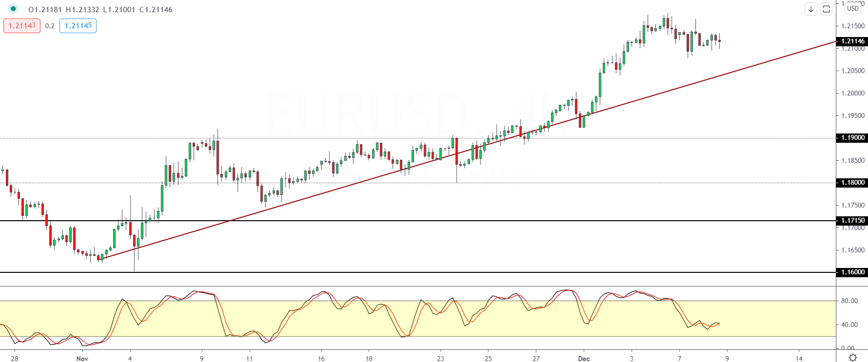Click the blue buy price 1.21145
The height and width of the screenshot is (362, 868).
point(78,26)
